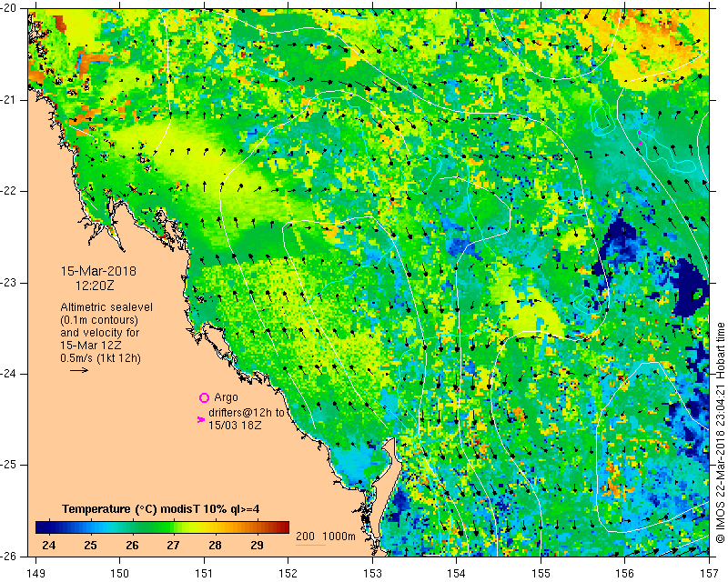728x582 pixels.
Task: Click the longitude '152' axis label
Action: [x=288, y=574]
